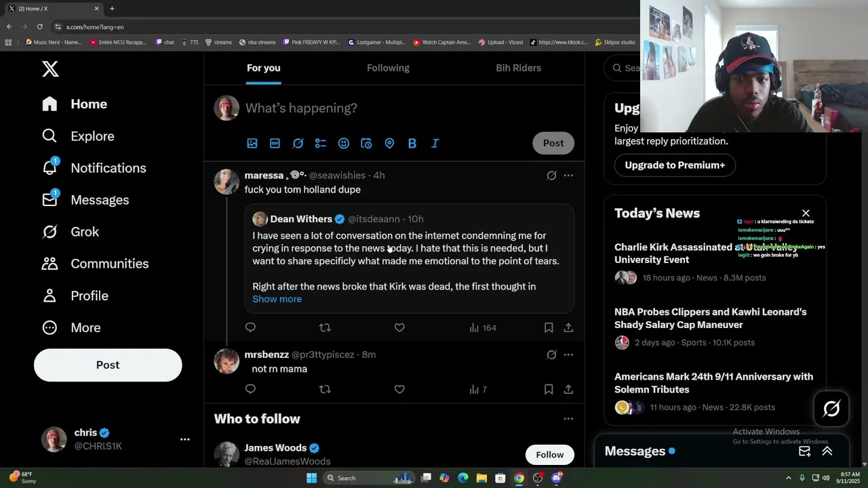The width and height of the screenshot is (868, 488).
Task: Click the taskbar Search box
Action: (x=370, y=478)
